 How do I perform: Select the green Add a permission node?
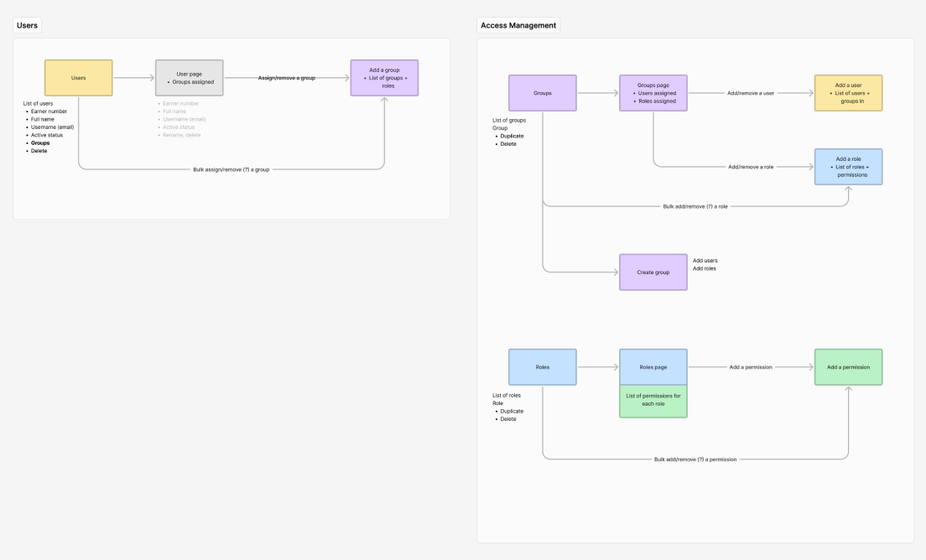[848, 366]
